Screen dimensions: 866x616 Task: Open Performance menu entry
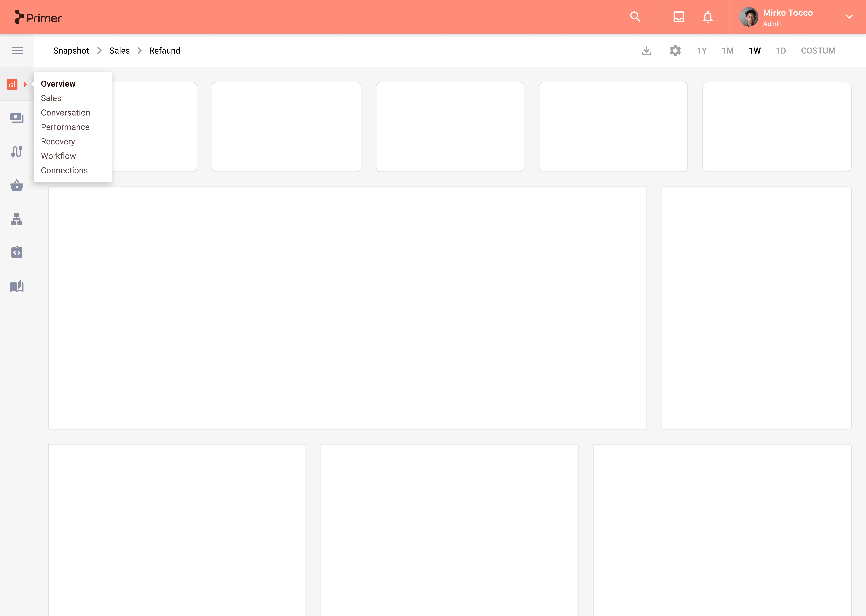[65, 127]
